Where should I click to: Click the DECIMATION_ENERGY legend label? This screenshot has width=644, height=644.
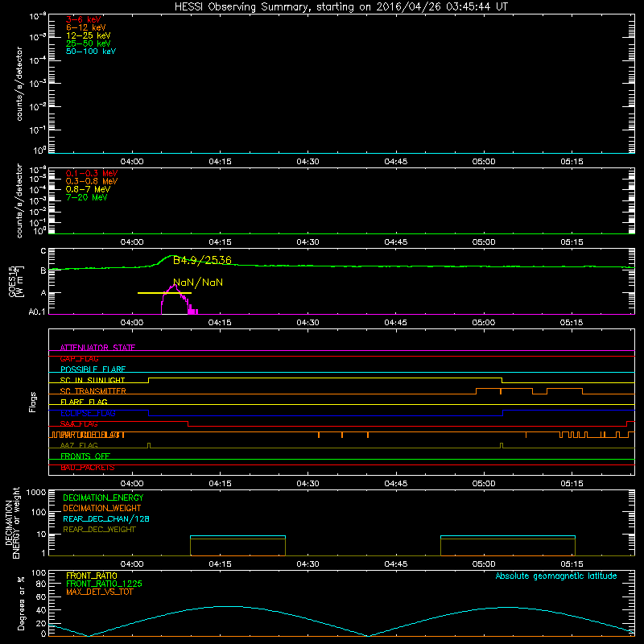click(103, 497)
